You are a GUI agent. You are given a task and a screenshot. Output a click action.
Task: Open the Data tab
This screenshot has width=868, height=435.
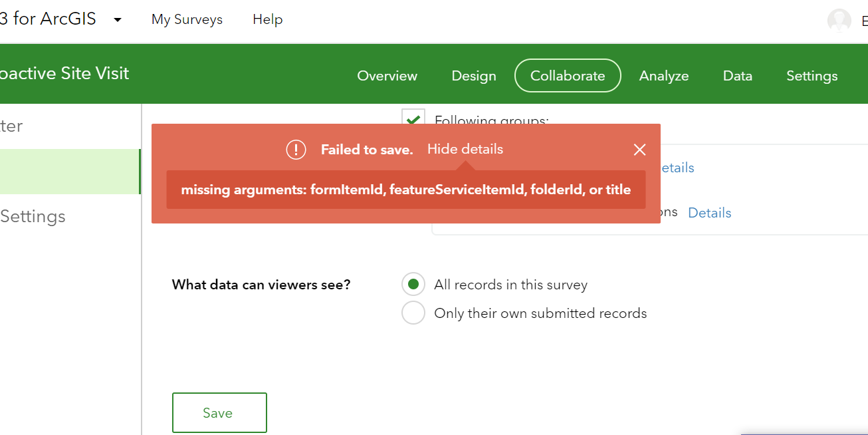[737, 76]
